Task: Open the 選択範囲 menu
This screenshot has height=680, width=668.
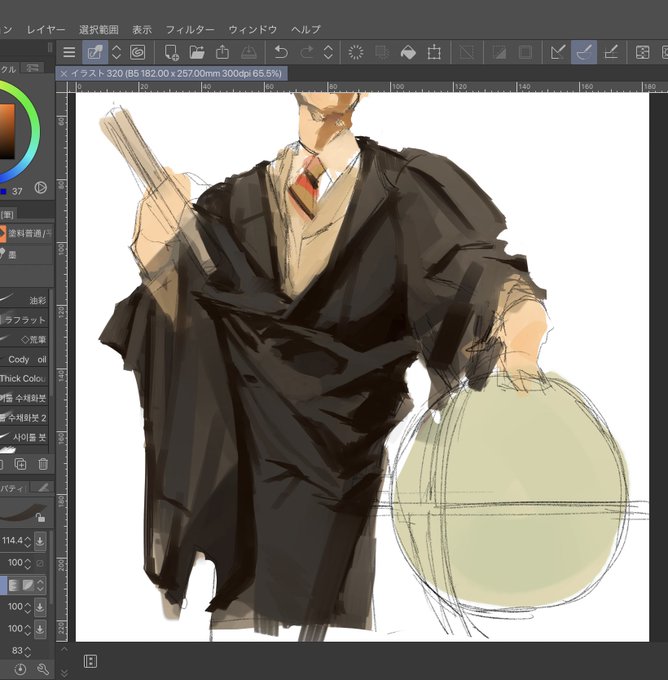Action: pos(98,29)
